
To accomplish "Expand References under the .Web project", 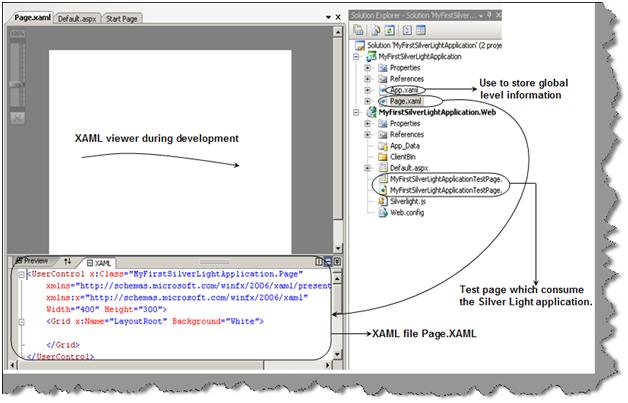I will point(367,135).
